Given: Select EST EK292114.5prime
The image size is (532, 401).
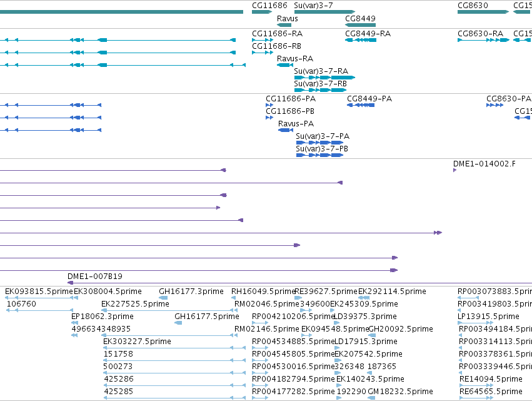Looking at the screenshot, I should (364, 298).
